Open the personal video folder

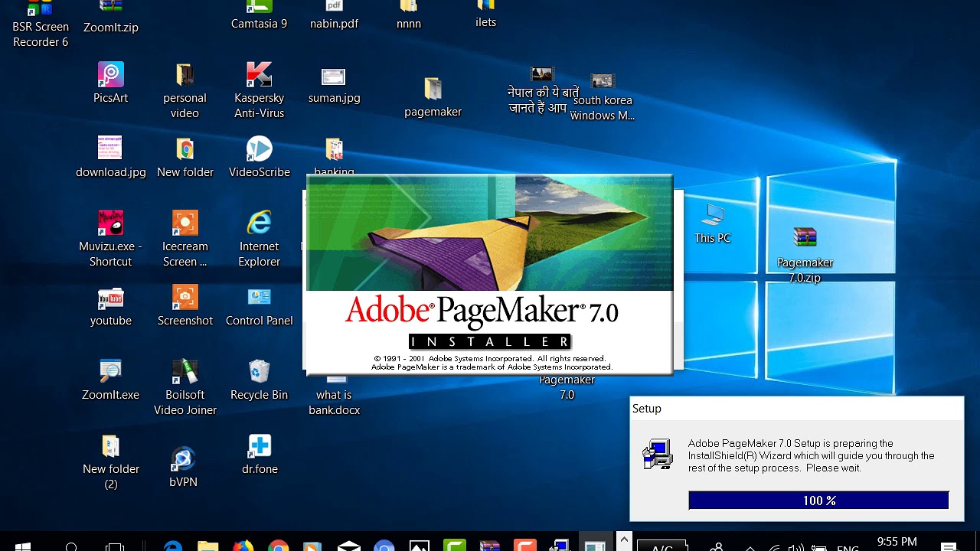coord(185,75)
